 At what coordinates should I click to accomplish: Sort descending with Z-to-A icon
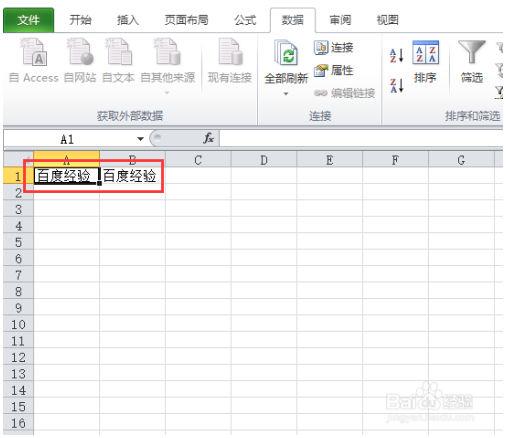tap(396, 85)
